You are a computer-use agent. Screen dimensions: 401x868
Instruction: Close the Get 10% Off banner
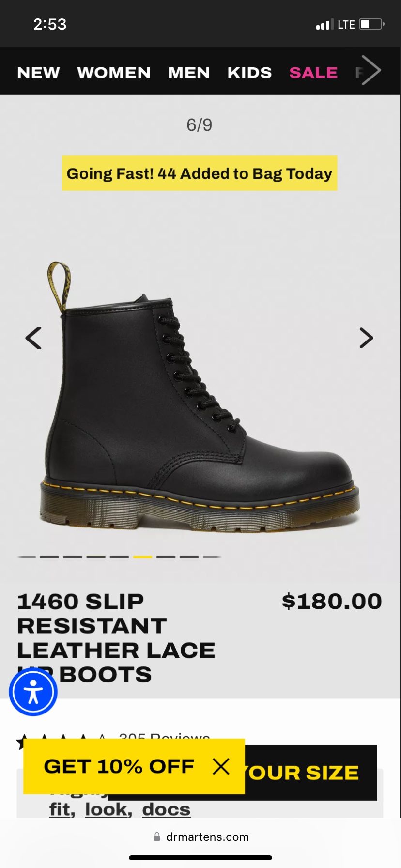(x=221, y=766)
